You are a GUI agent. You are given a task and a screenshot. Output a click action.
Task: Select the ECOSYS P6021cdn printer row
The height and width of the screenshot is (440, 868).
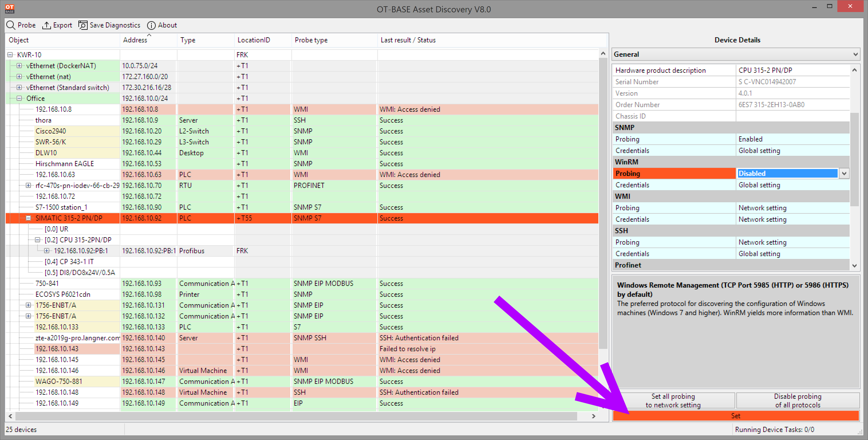302,294
